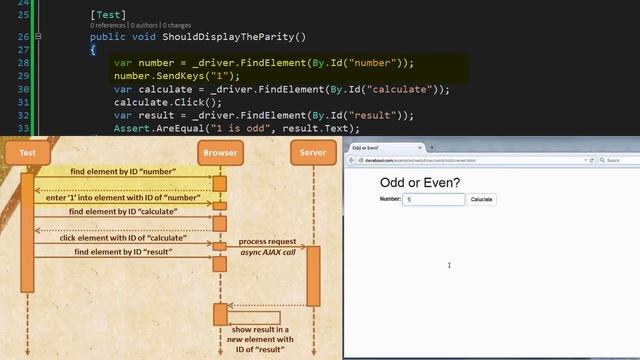Click the "0 changes" code lens link
Viewport: 640px width, 360px height.
(x=177, y=25)
